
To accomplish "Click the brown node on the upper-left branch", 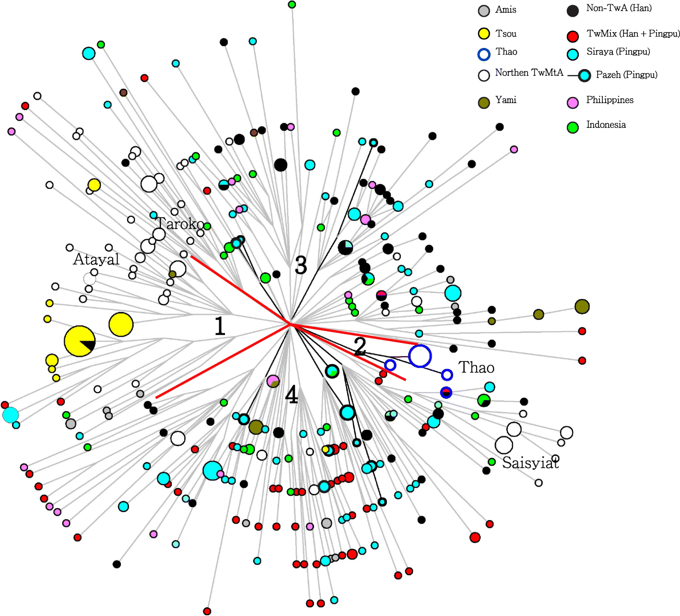I will [x=123, y=93].
